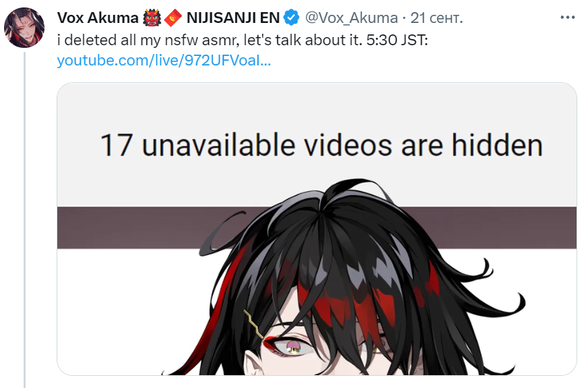This screenshot has width=588, height=388.
Task: Open the youtube.com/live/972UFVoal link
Action: tap(164, 61)
